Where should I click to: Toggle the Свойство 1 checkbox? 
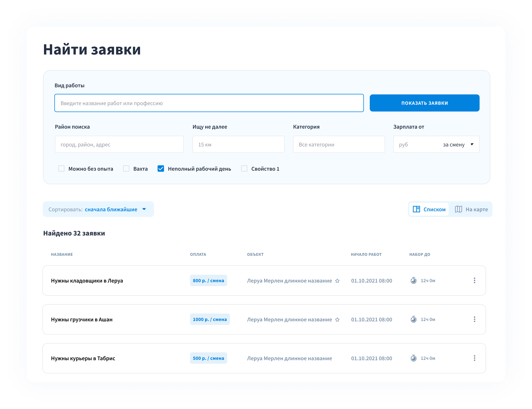[x=244, y=169]
